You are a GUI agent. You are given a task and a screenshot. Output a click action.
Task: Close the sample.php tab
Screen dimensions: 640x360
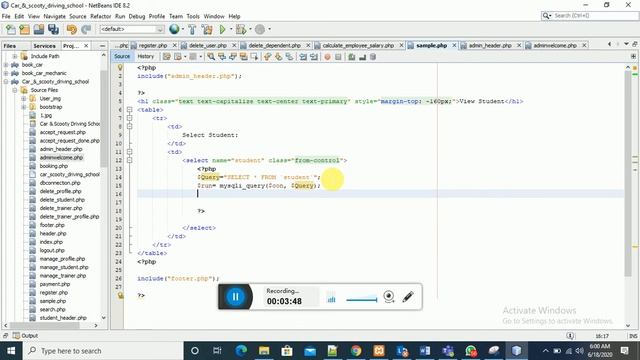pyautogui.click(x=454, y=45)
